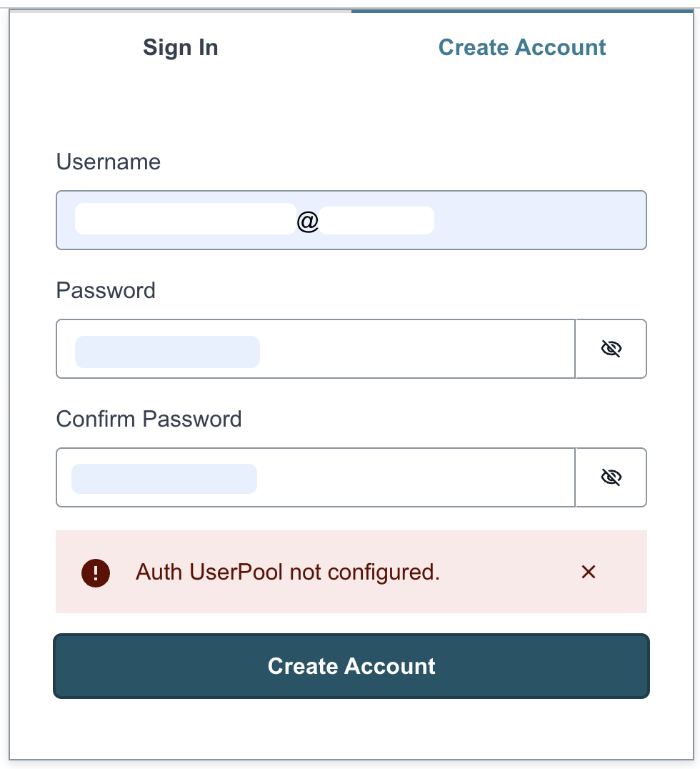The image size is (700, 769).
Task: Switch to the Sign In tab
Action: [x=180, y=48]
